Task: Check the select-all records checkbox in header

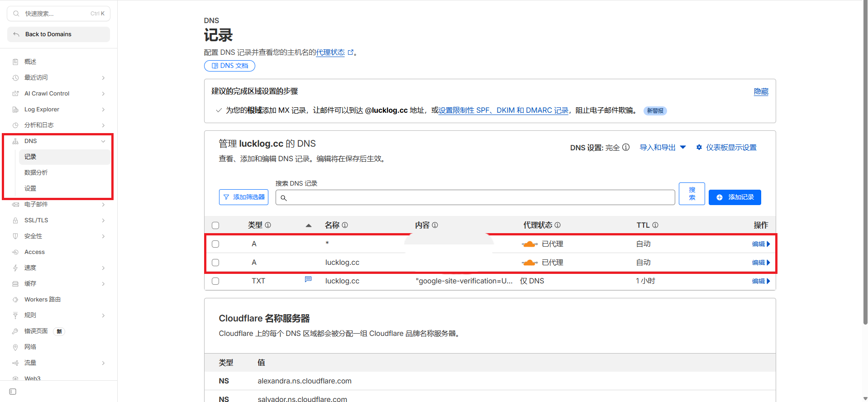Action: pos(215,225)
